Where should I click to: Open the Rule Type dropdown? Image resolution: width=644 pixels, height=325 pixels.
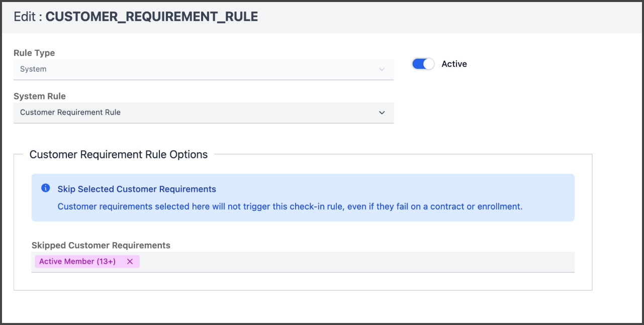tap(203, 69)
